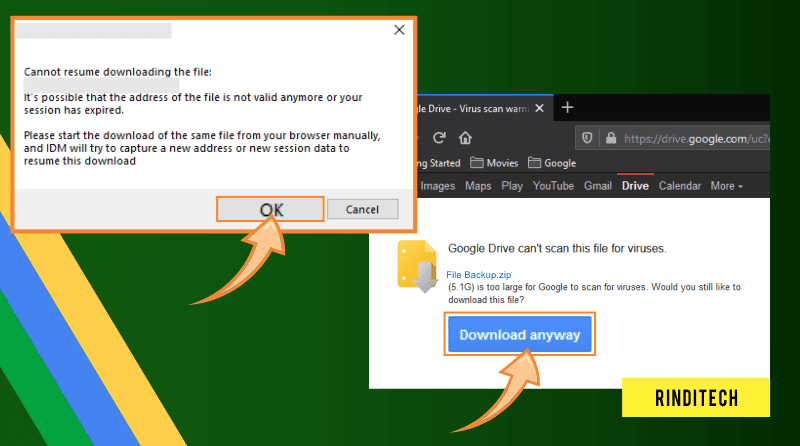Open YouTube in Google bar

pos(553,186)
